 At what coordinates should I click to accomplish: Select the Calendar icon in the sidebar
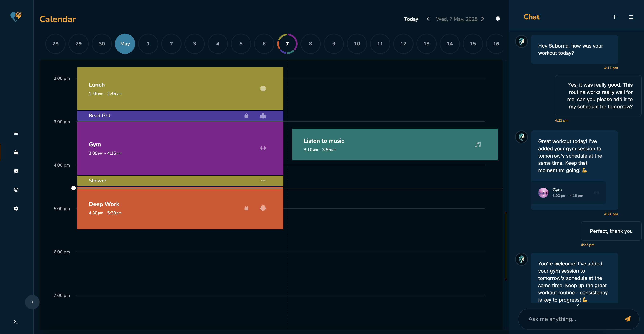click(16, 152)
